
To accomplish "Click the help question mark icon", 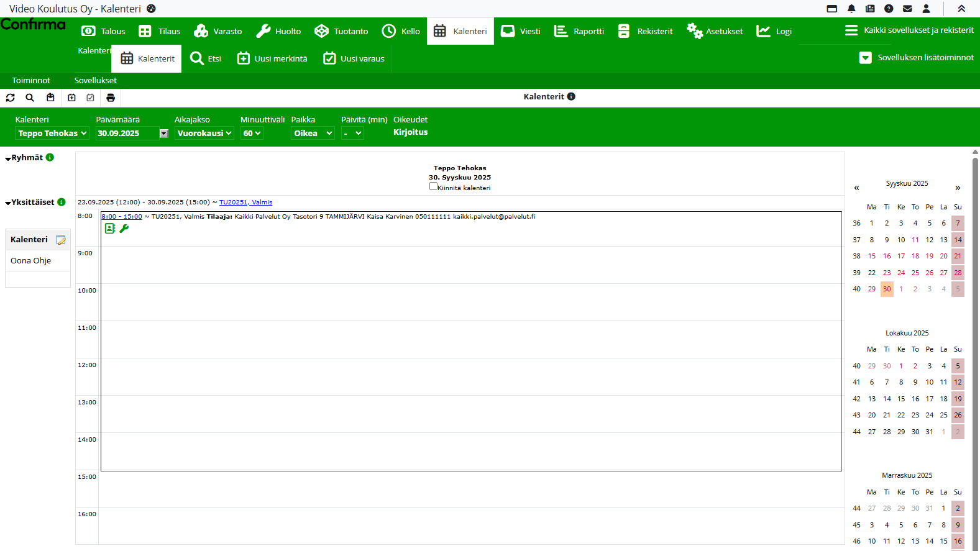I will [889, 9].
